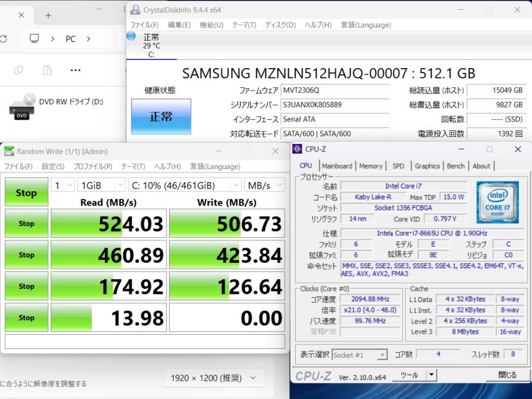Click the Stop button beside 524.03 read result
532x399 pixels.
[x=27, y=223]
